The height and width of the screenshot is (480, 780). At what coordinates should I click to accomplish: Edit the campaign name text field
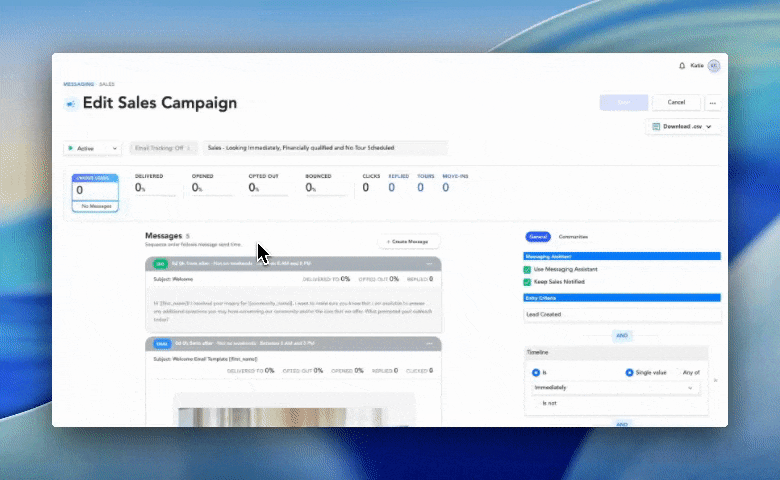click(325, 148)
